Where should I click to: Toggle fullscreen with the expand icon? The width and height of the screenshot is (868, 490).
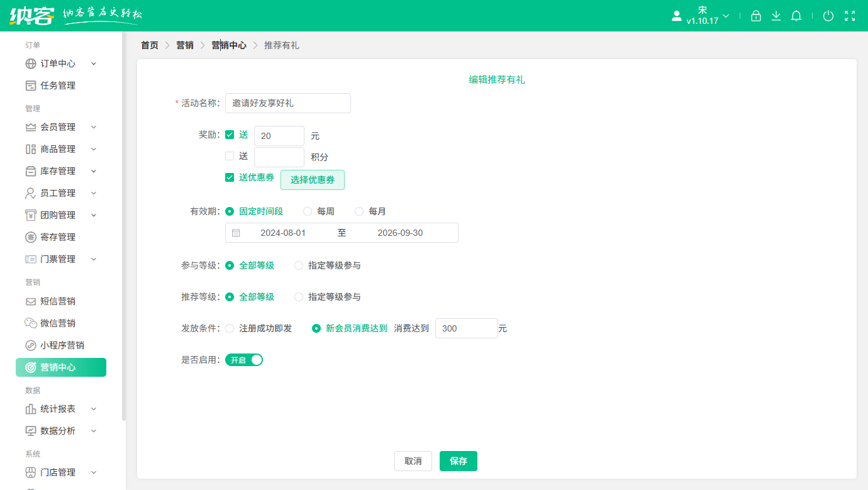[x=850, y=16]
